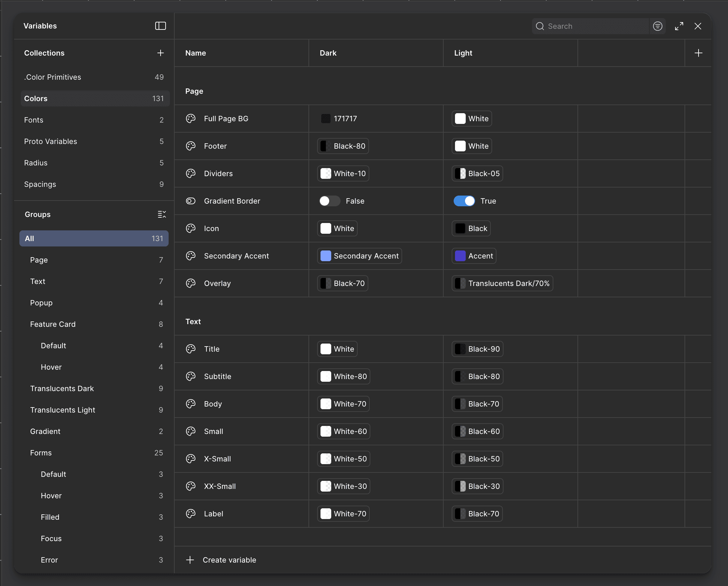Add a new collection with plus icon

pyautogui.click(x=160, y=53)
